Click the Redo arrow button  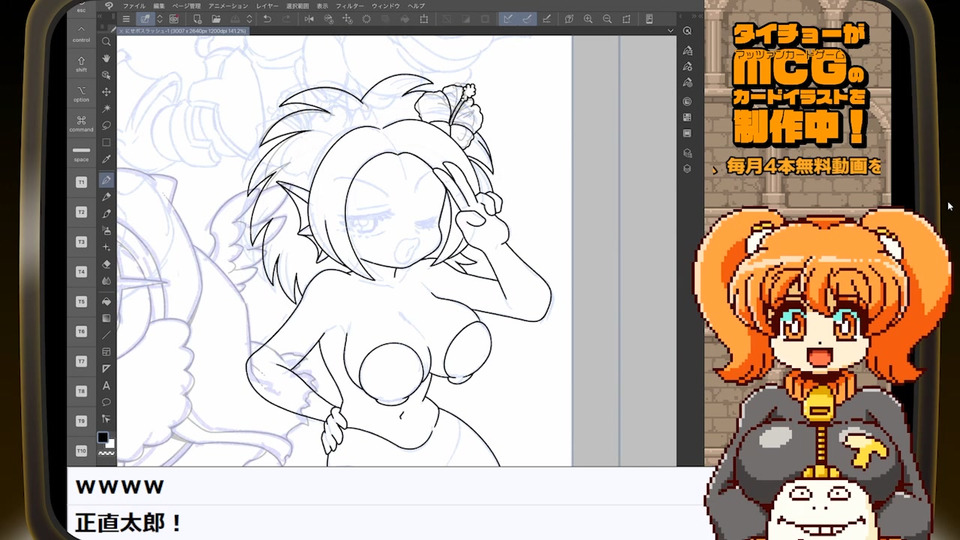click(x=286, y=19)
